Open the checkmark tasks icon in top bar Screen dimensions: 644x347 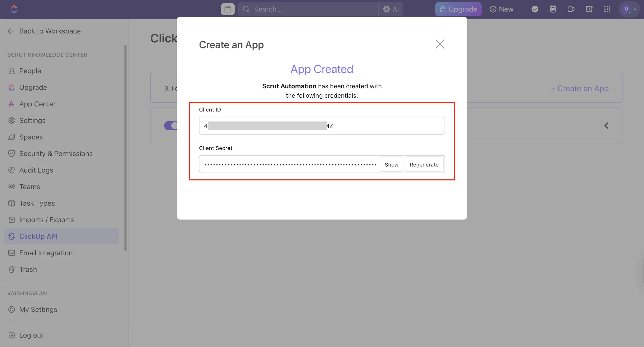(535, 9)
